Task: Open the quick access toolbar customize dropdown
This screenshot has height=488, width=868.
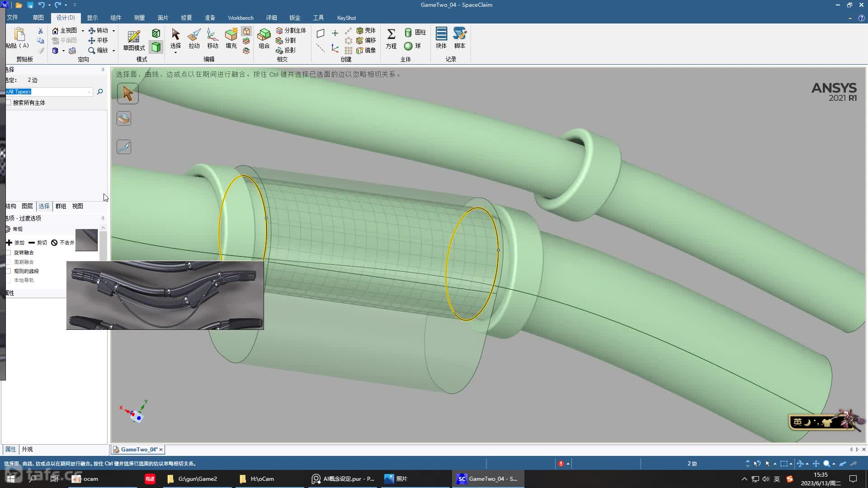Action: coord(75,5)
